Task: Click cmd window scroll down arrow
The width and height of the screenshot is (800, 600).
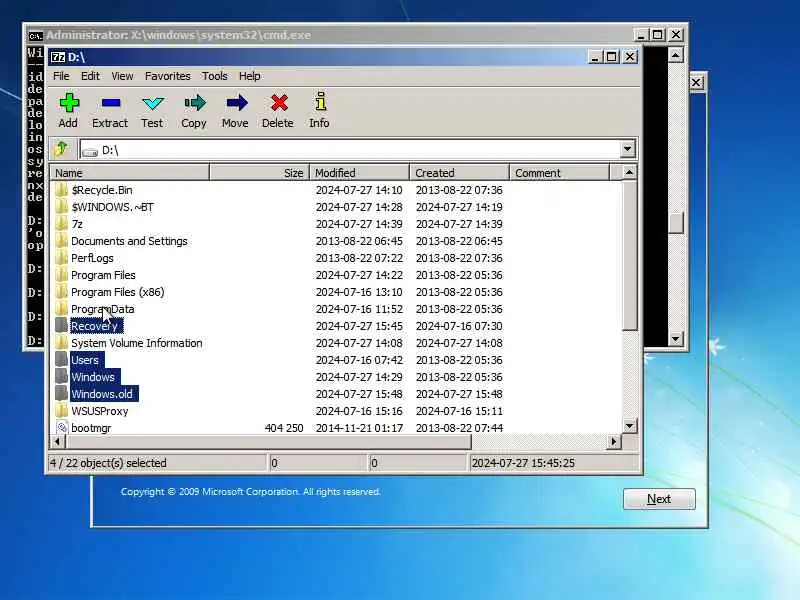Action: coord(676,338)
